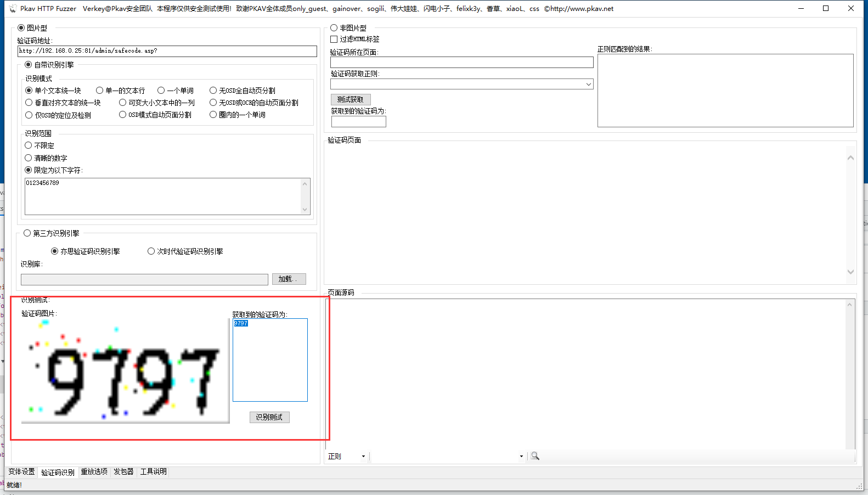The height and width of the screenshot is (495, 868).
Task: Click the 加载 button for recognition library
Action: (x=289, y=279)
